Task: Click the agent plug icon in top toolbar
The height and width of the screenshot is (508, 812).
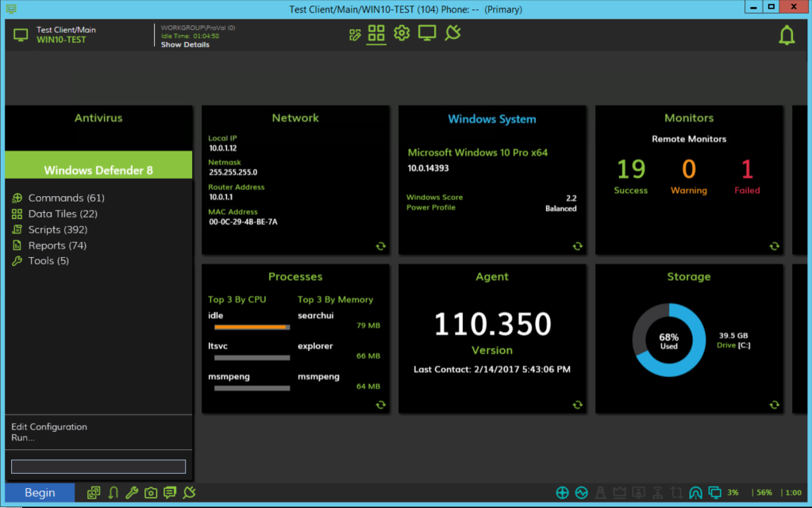Action: 452,33
